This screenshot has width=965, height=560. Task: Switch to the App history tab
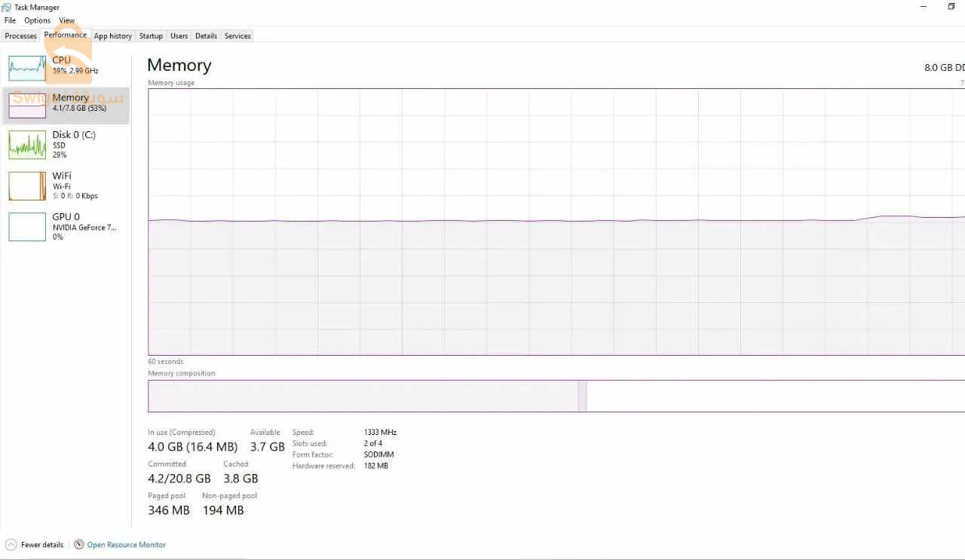(x=113, y=36)
